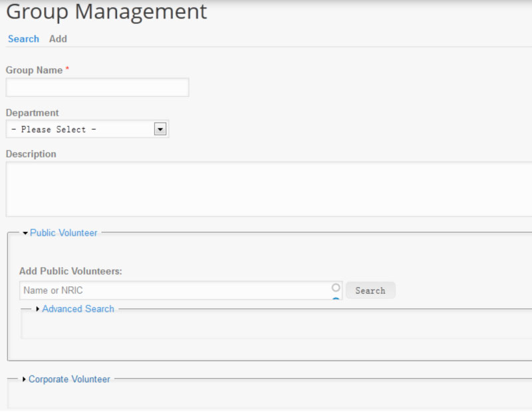
Task: Focus the Group Name text field
Action: tap(97, 88)
